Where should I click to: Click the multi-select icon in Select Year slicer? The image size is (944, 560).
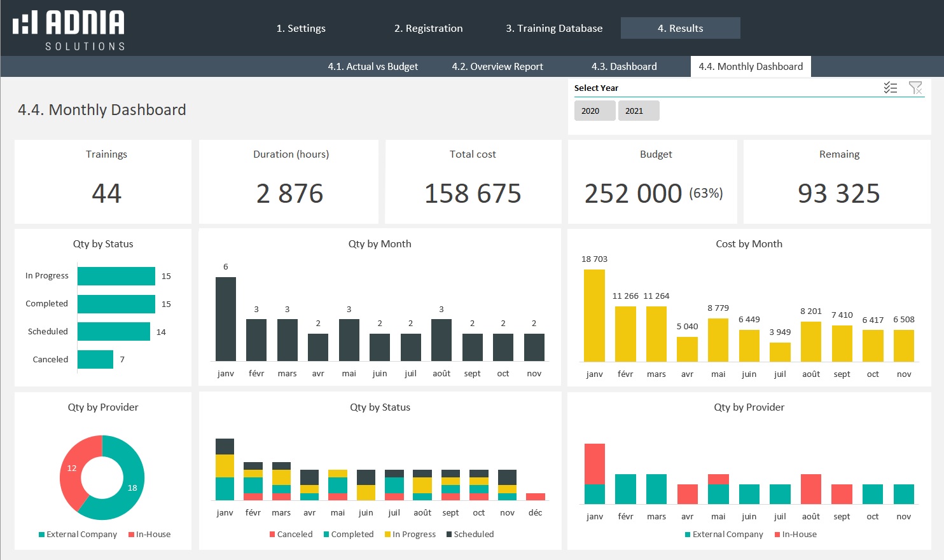point(891,88)
